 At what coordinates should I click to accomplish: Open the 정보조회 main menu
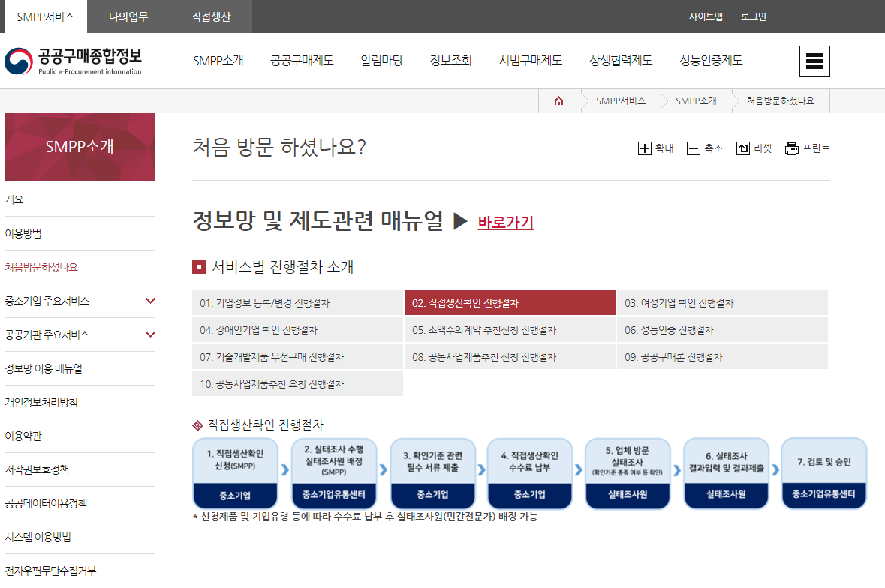450,60
